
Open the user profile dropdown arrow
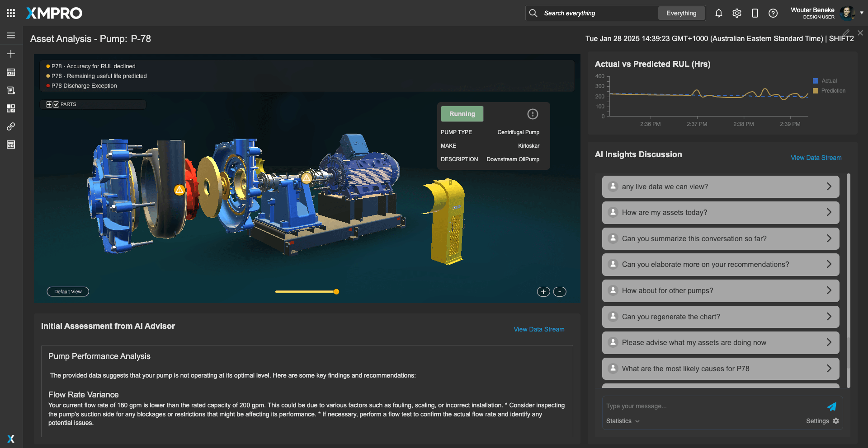click(861, 13)
